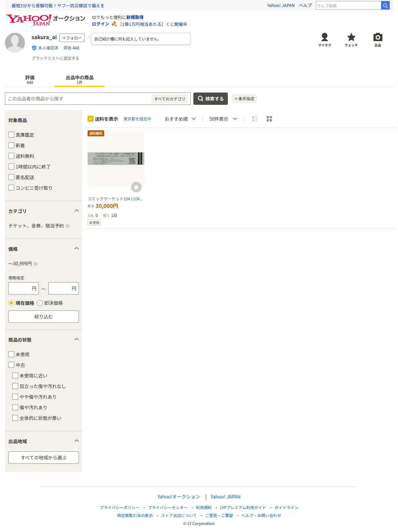The image size is (398, 532).
Task: Open the 防災模試 banner link at top
Action: click(58, 6)
